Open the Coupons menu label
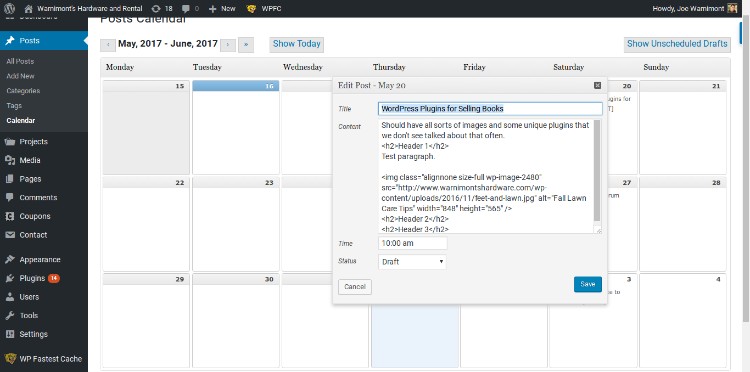This screenshot has width=750, height=372. click(x=35, y=216)
